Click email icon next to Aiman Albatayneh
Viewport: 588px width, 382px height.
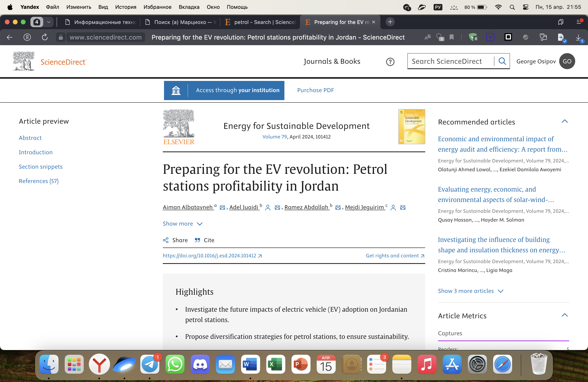pyautogui.click(x=222, y=208)
